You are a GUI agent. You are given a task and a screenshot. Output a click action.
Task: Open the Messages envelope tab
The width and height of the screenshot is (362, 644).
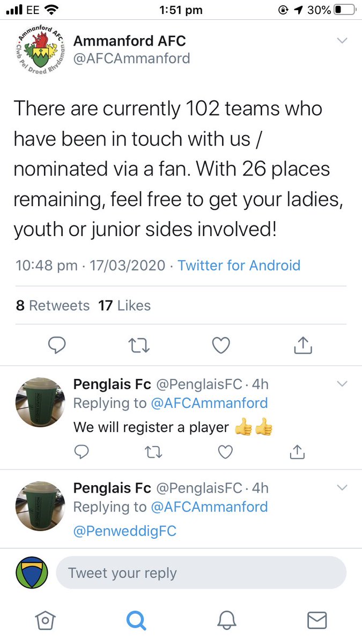[316, 620]
